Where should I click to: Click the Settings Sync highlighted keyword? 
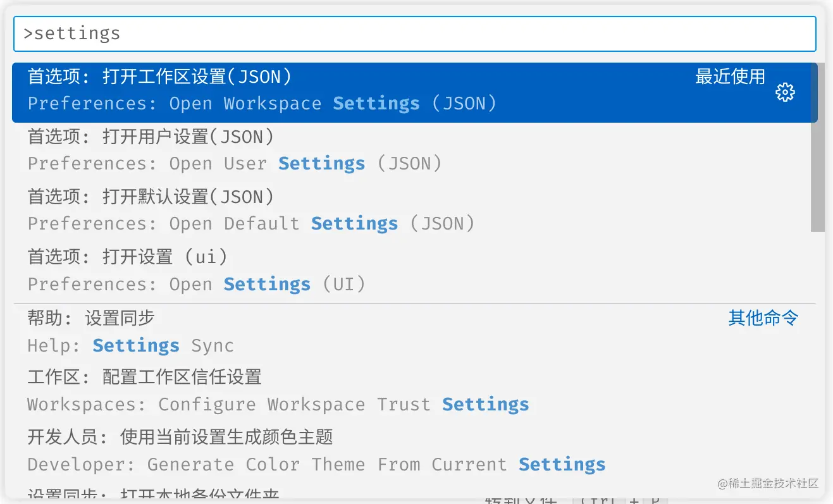[135, 345]
